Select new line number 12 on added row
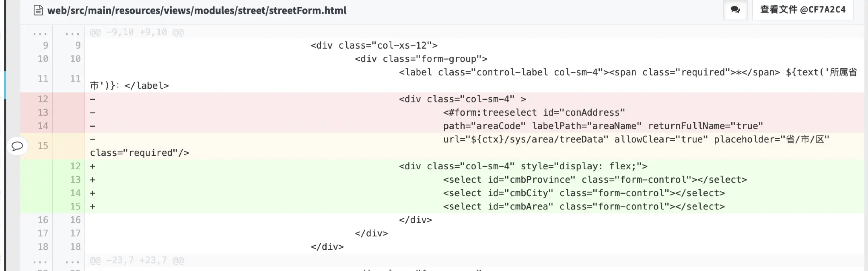 coord(75,166)
